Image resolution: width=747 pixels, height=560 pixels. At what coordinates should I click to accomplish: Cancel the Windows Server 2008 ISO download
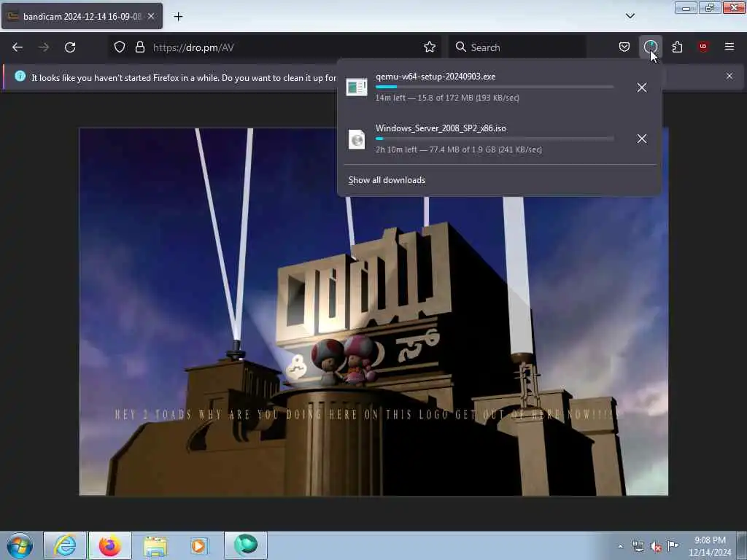tap(642, 139)
